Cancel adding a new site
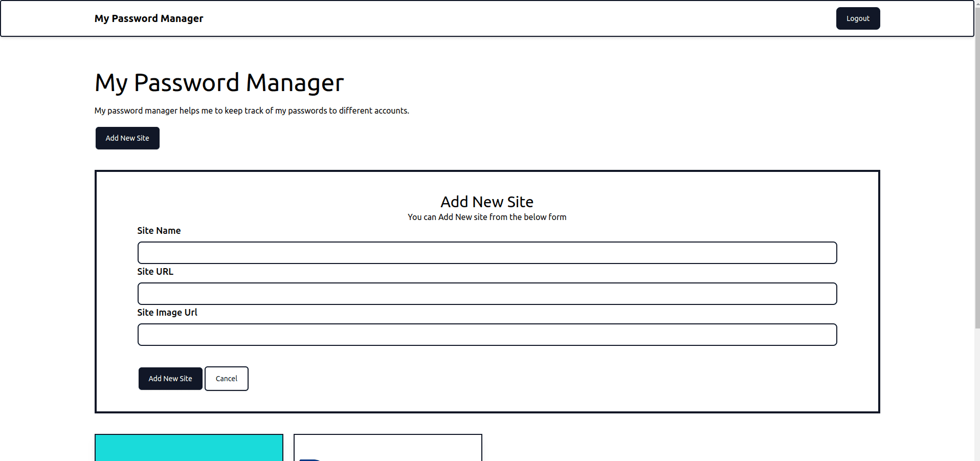The image size is (980, 461). (x=226, y=379)
